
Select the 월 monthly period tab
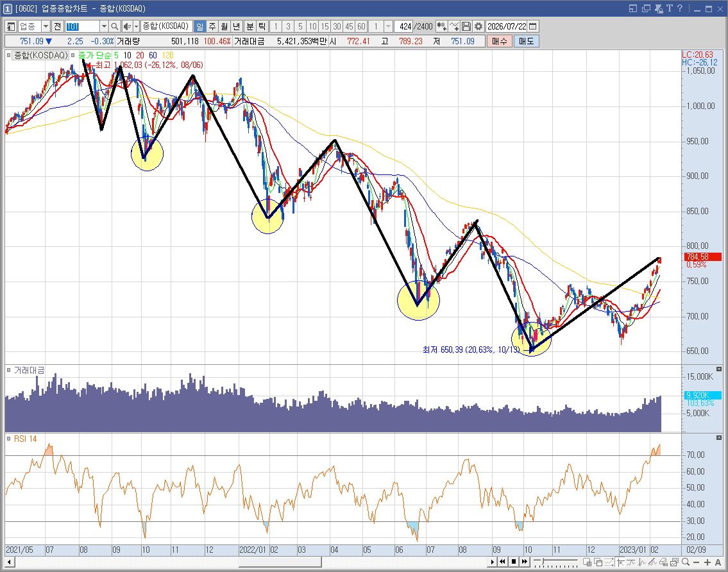tap(224, 26)
